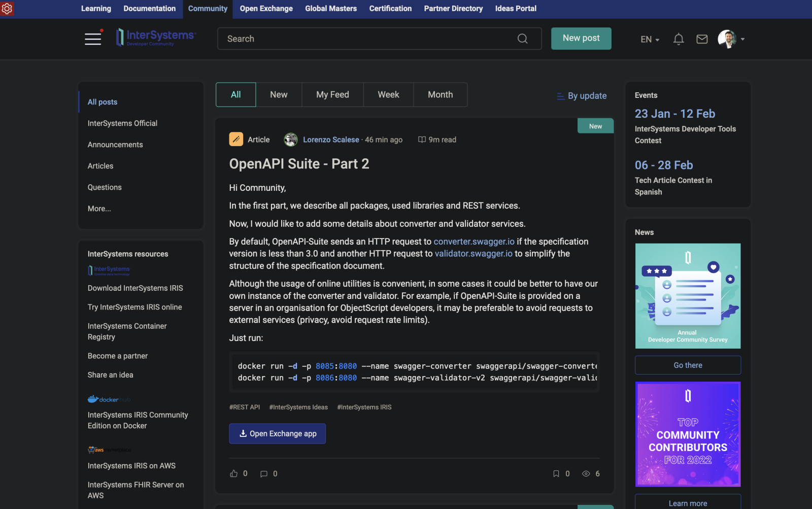
Task: Select Community in top navigation
Action: (208, 9)
